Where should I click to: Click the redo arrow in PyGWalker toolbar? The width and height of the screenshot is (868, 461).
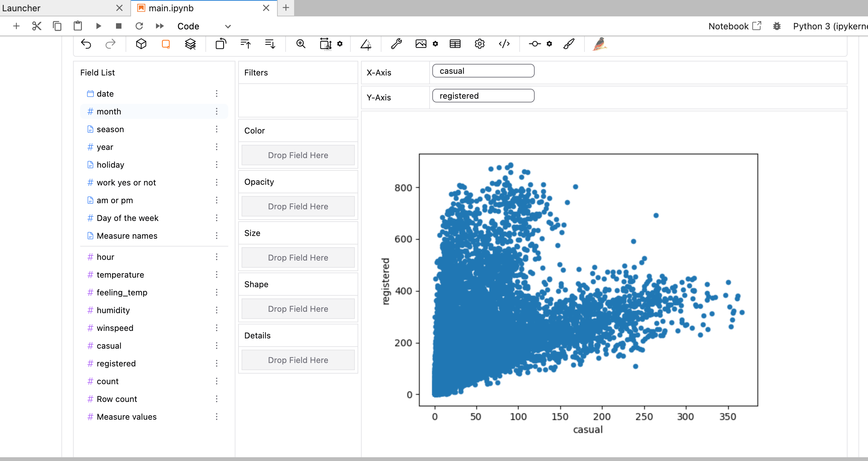click(x=111, y=44)
